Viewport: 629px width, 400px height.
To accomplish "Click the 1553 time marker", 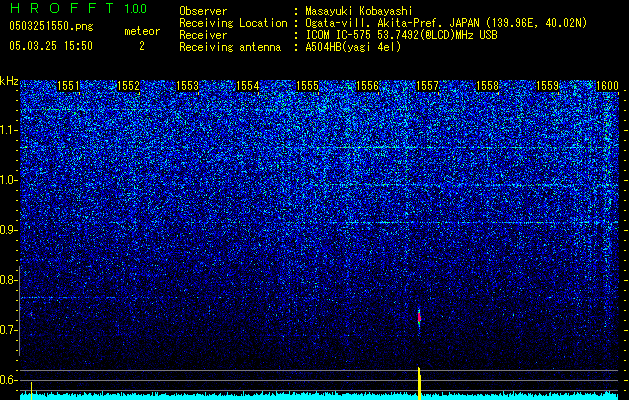I will tap(188, 86).
